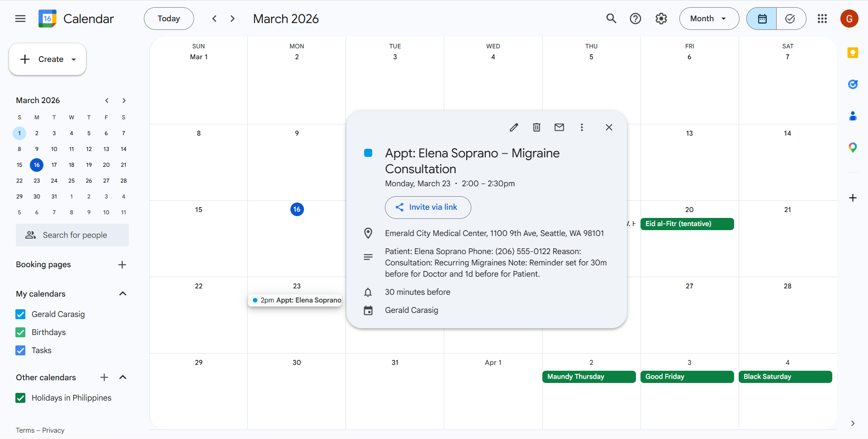Delete the event with the trash icon

[x=536, y=127]
